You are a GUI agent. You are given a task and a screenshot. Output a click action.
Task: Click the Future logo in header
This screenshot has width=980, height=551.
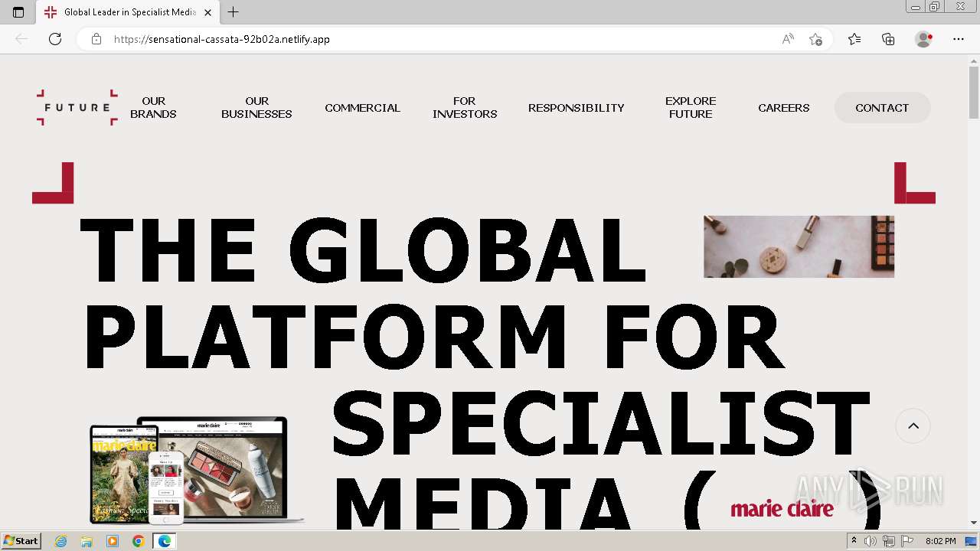tap(77, 107)
